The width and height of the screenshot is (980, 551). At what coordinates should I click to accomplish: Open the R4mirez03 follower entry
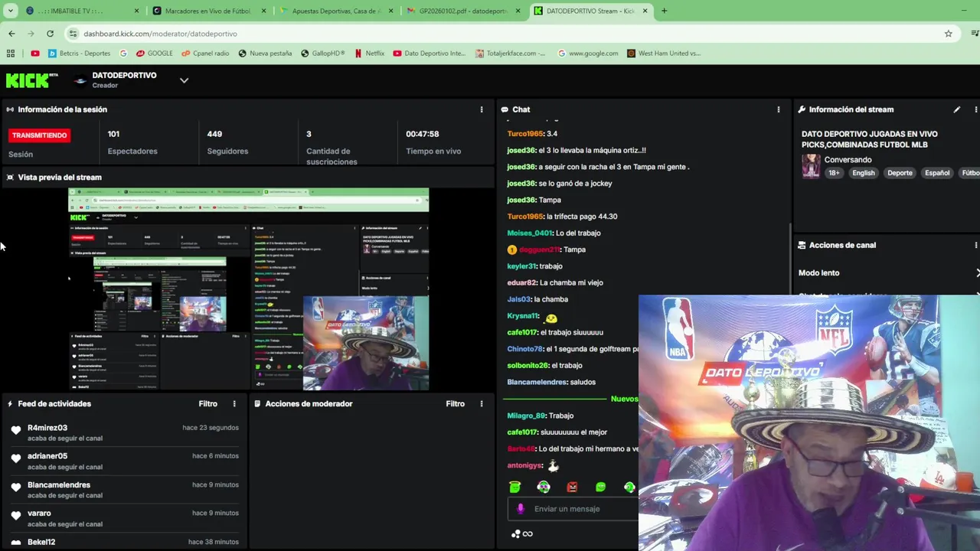click(x=125, y=433)
